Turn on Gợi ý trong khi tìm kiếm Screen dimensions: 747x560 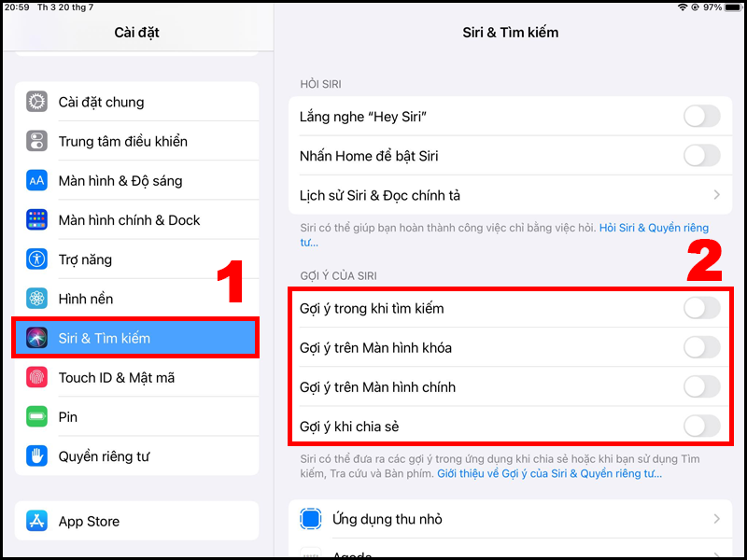(702, 308)
